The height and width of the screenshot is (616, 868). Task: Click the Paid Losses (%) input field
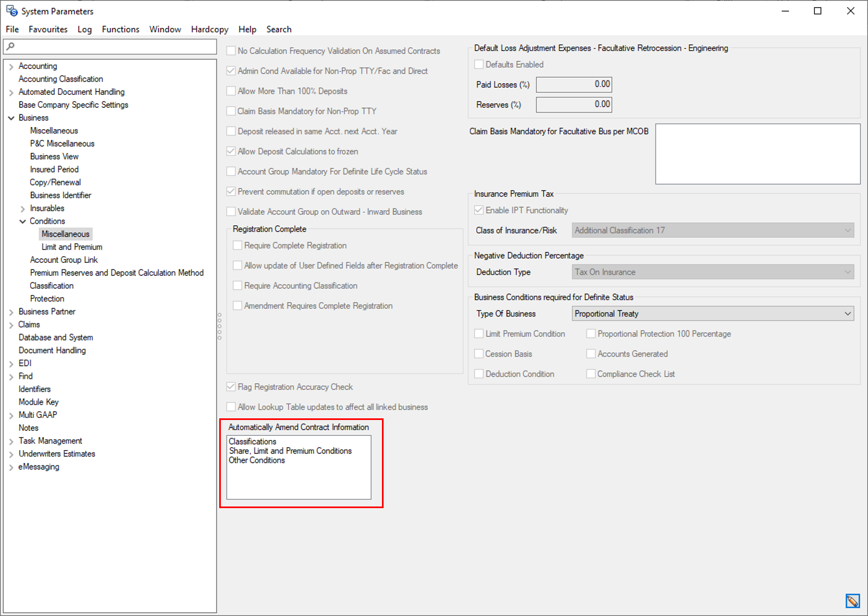(573, 84)
